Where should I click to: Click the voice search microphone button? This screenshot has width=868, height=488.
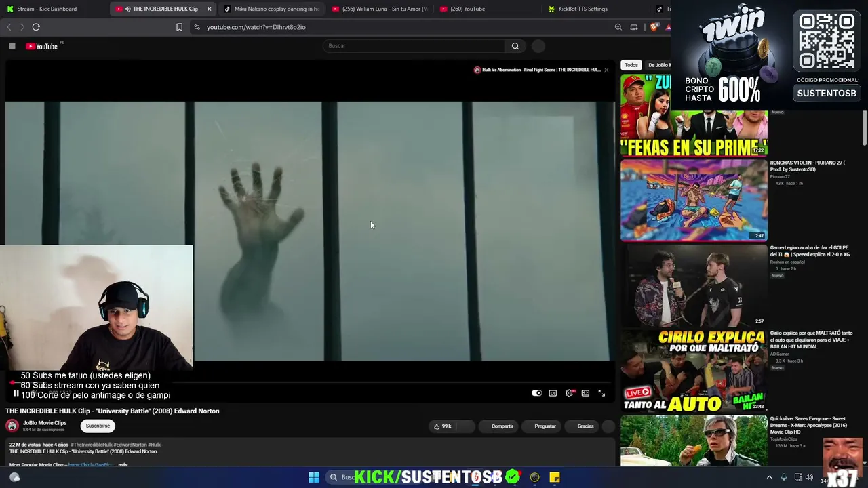click(538, 46)
